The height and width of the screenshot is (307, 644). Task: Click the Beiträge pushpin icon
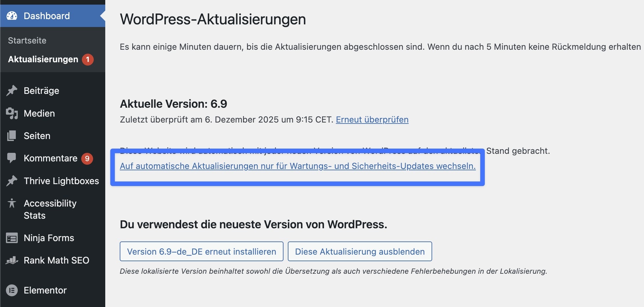pyautogui.click(x=12, y=90)
